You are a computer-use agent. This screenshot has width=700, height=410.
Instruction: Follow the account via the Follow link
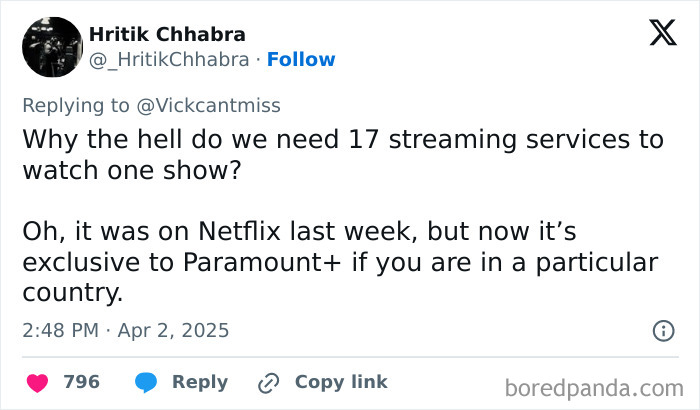(x=301, y=60)
